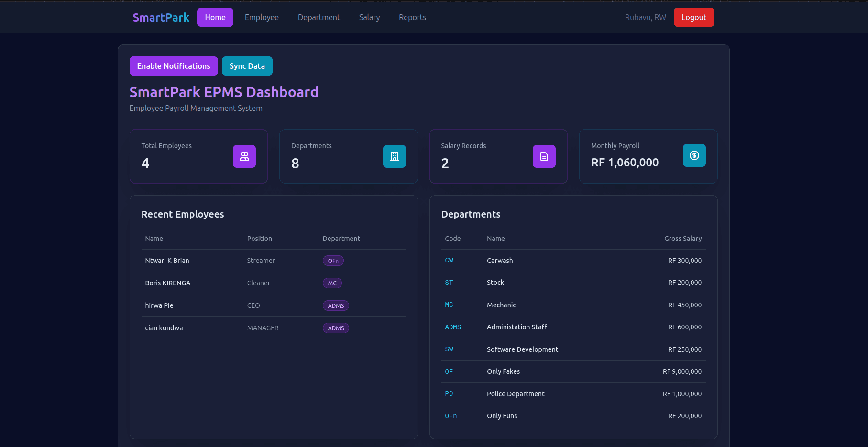Go to the Salary page

[x=369, y=17]
